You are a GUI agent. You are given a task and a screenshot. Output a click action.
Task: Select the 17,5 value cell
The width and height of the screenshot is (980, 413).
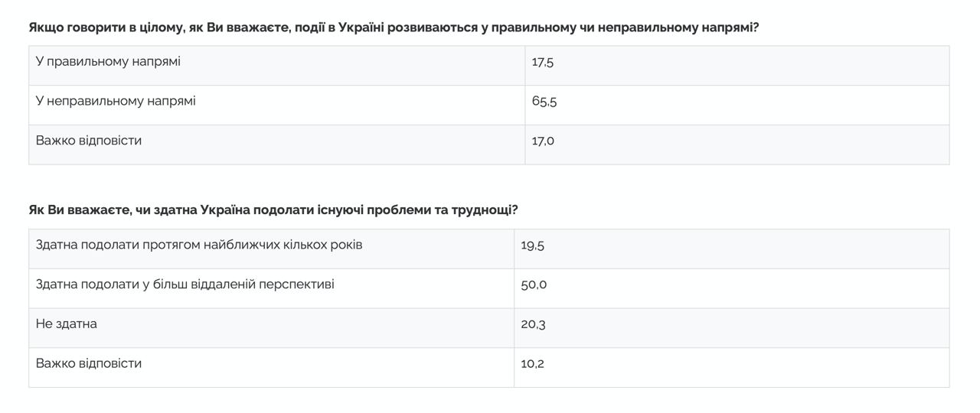coord(542,62)
